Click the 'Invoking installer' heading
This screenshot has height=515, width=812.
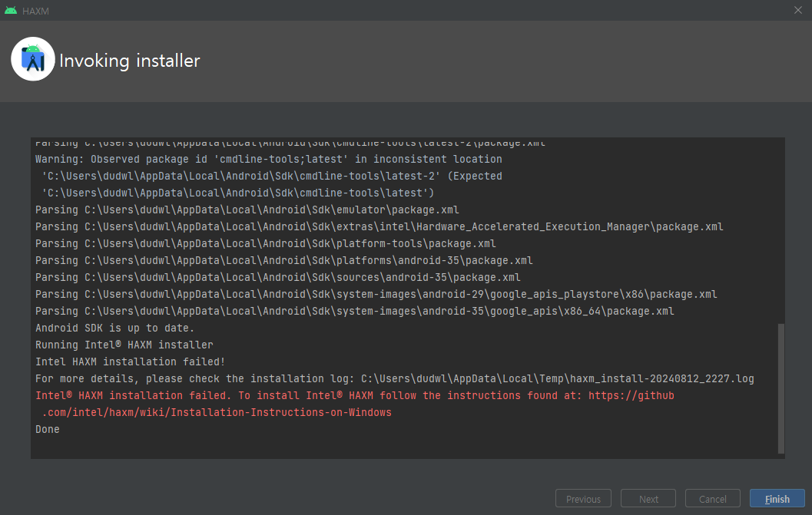click(x=130, y=61)
